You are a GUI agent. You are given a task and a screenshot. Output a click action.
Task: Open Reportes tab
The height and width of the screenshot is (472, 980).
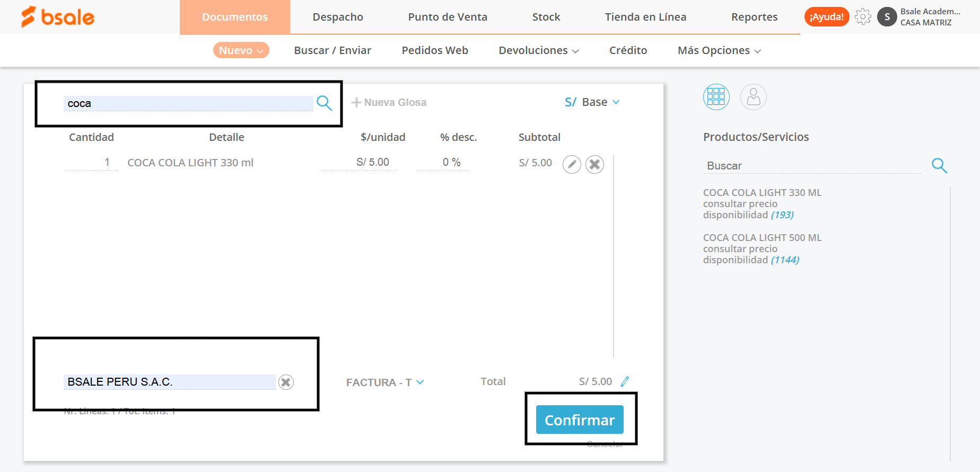[x=754, y=17]
